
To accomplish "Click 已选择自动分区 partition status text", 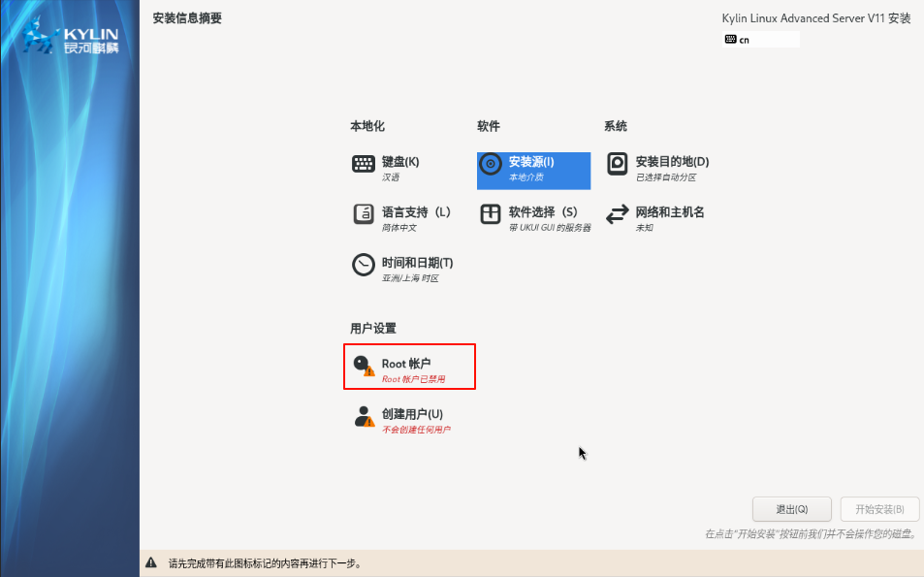I will point(665,177).
